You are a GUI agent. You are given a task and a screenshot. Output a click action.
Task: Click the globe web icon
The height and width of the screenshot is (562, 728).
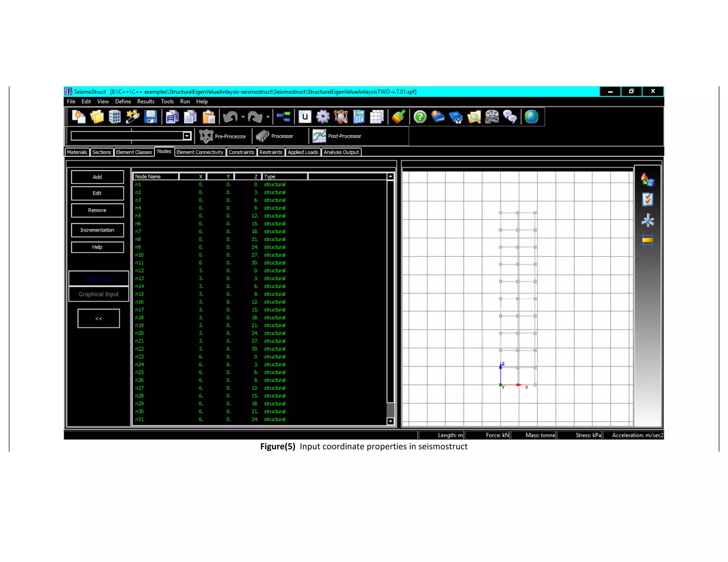pyautogui.click(x=531, y=117)
